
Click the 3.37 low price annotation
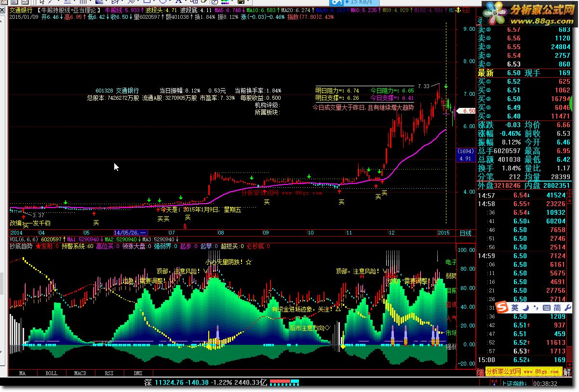39,215
